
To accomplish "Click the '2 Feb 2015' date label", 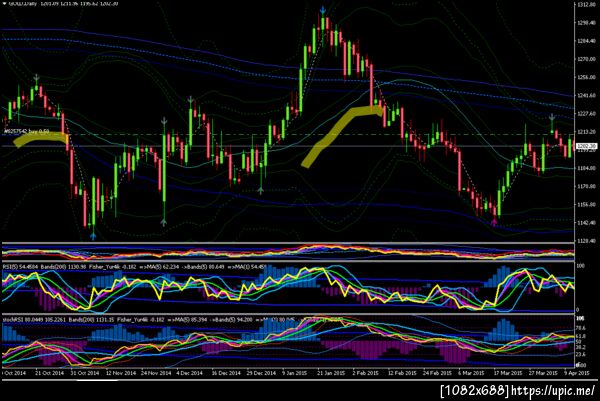I will click(x=365, y=373).
